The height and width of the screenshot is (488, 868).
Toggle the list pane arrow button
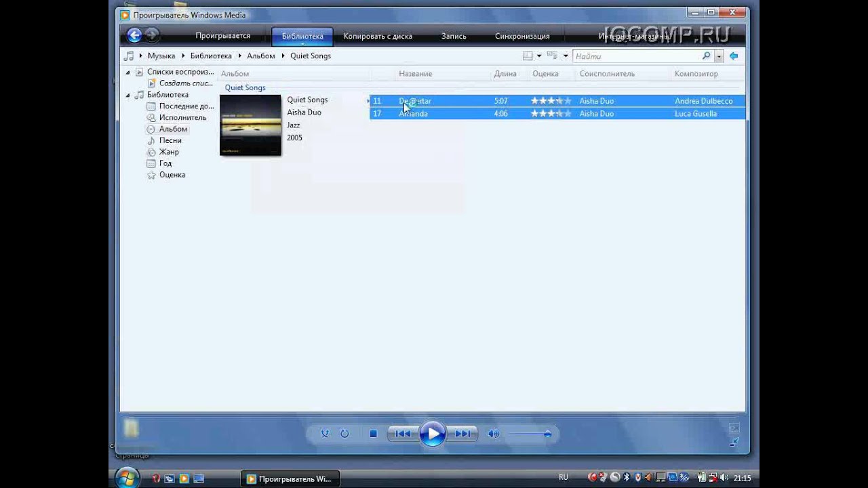click(x=734, y=56)
